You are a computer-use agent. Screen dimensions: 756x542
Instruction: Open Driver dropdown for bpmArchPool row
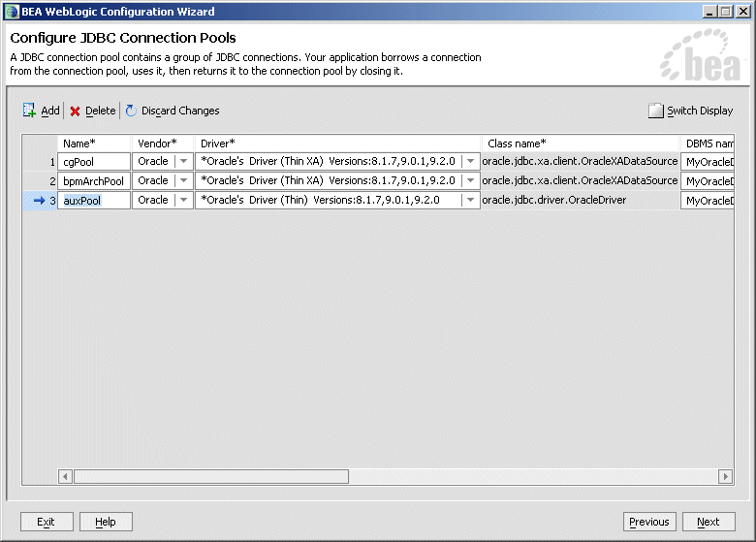(x=471, y=180)
